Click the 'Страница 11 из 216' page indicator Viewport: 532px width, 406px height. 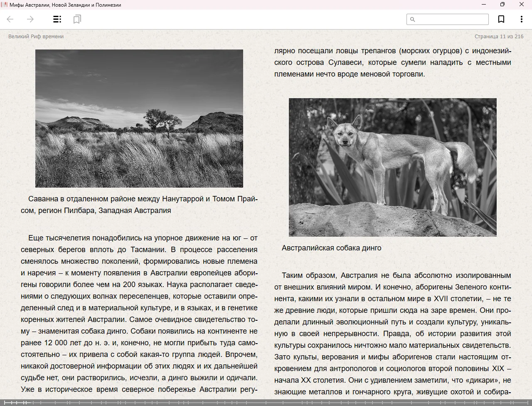pyautogui.click(x=499, y=36)
